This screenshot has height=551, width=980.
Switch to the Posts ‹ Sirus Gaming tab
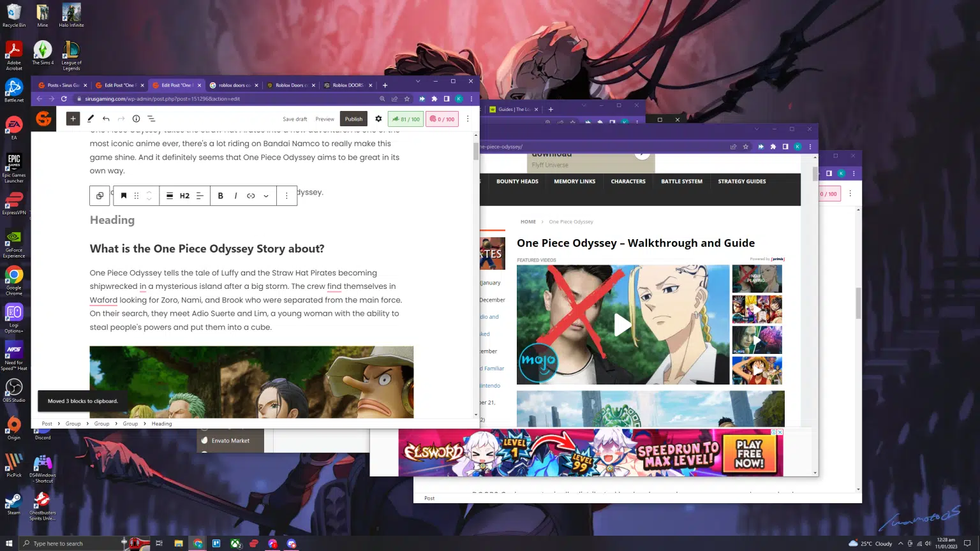coord(61,85)
